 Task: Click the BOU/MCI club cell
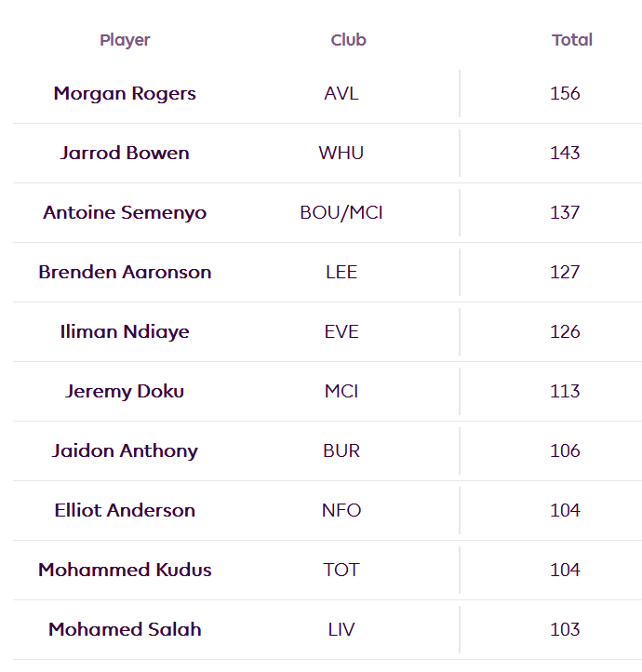tap(341, 213)
